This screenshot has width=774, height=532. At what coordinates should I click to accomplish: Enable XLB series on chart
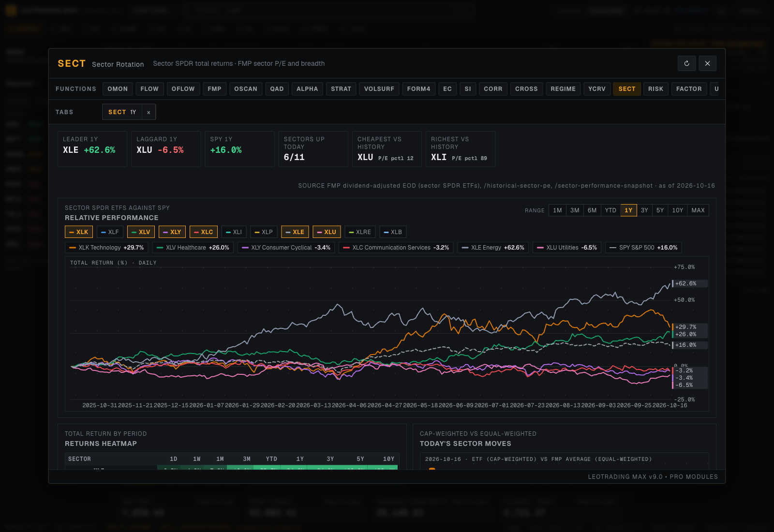(x=393, y=232)
